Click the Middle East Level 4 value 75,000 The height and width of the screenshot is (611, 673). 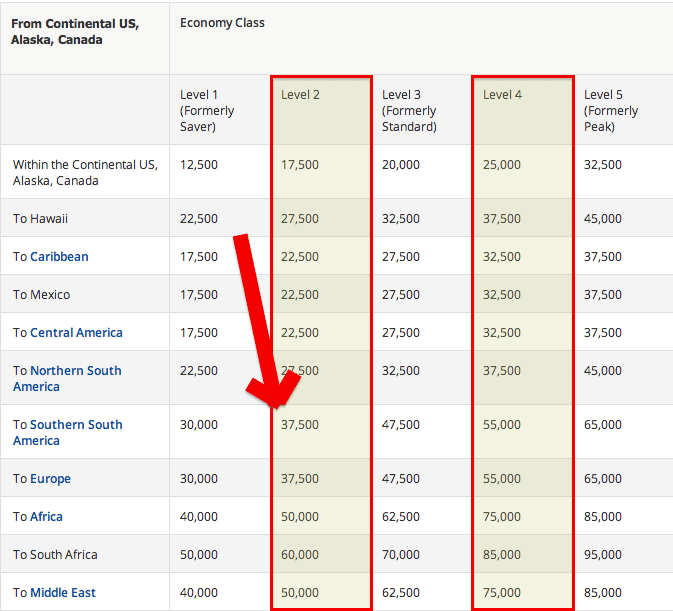coord(502,593)
